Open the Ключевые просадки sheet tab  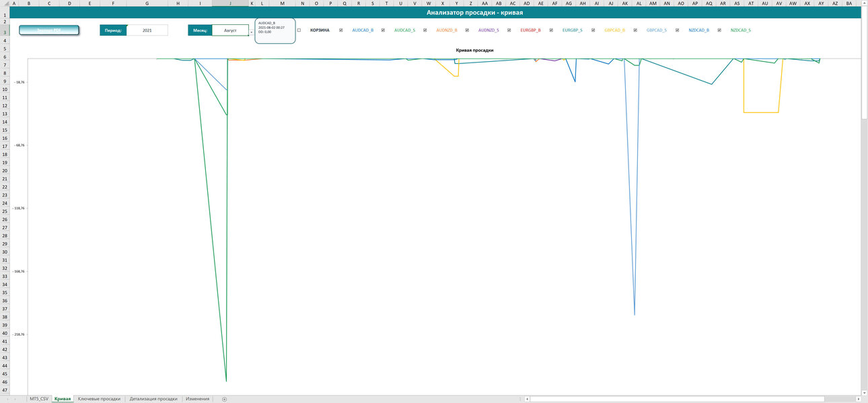click(x=99, y=399)
